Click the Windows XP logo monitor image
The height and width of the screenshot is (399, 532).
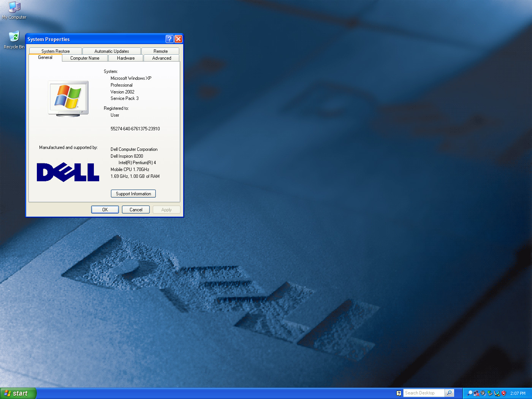point(68,98)
